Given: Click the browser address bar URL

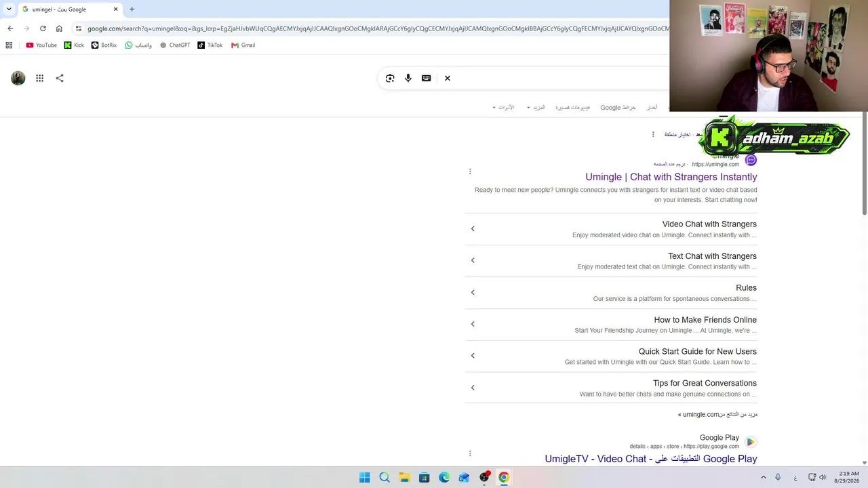Looking at the screenshot, I should (x=377, y=28).
